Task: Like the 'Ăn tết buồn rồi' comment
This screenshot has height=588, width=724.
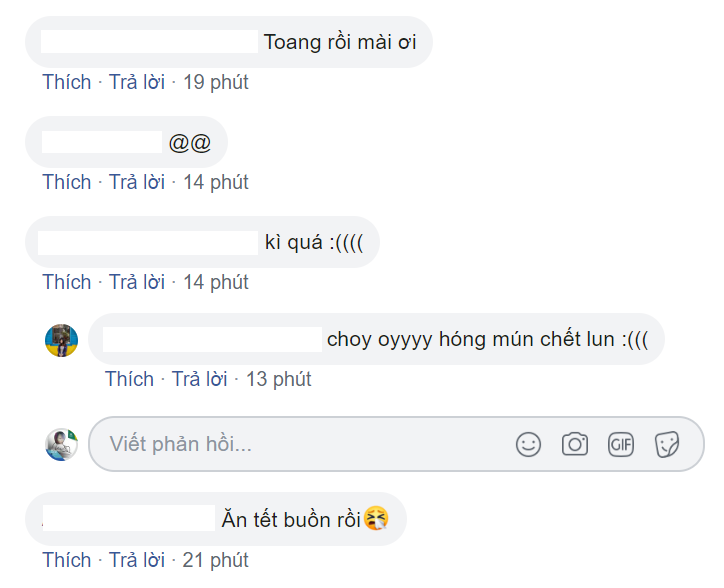Action: pyautogui.click(x=67, y=560)
